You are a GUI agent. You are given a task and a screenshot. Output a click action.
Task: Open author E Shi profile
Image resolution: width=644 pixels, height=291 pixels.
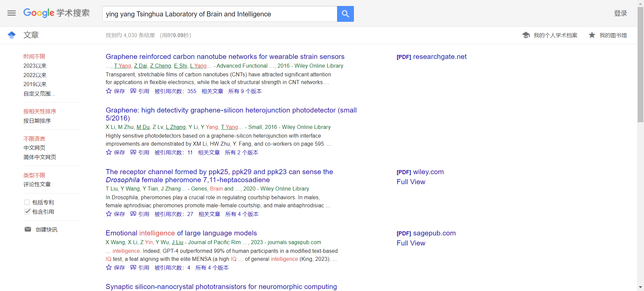tap(180, 66)
